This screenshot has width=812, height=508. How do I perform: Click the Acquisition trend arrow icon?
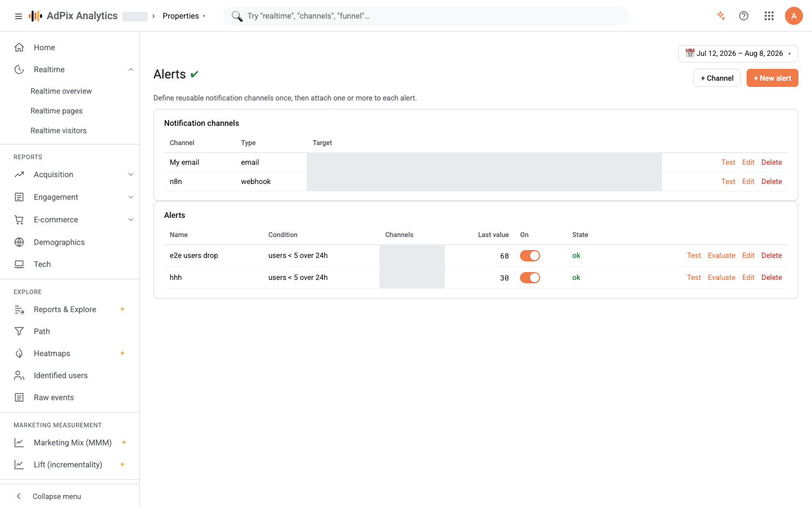click(19, 174)
